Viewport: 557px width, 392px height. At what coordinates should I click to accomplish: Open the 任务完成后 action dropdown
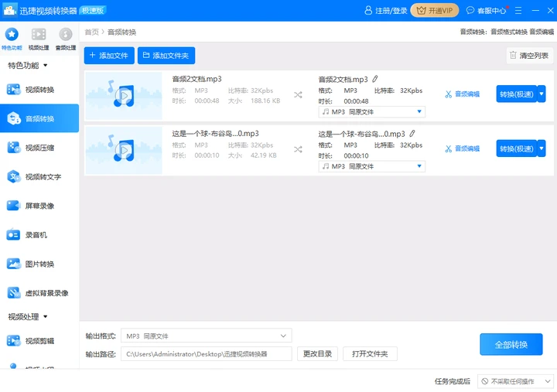pos(515,381)
